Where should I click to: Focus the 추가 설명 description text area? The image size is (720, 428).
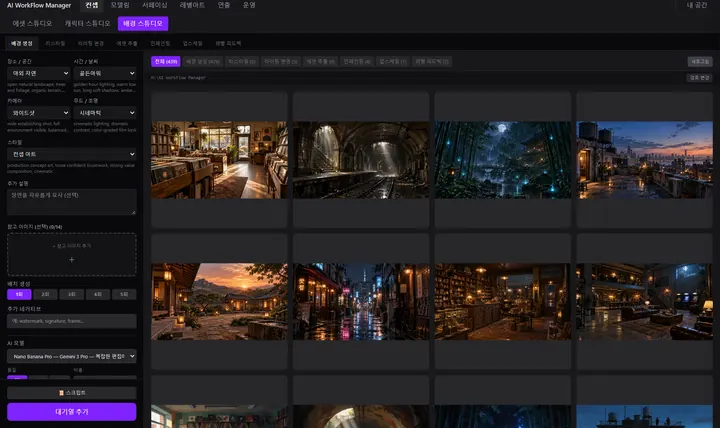point(72,202)
